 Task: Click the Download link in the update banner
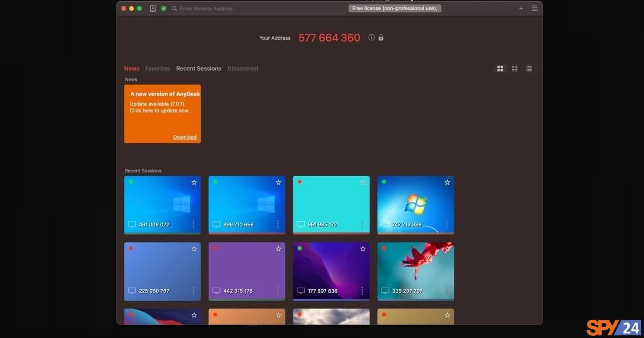(x=185, y=137)
